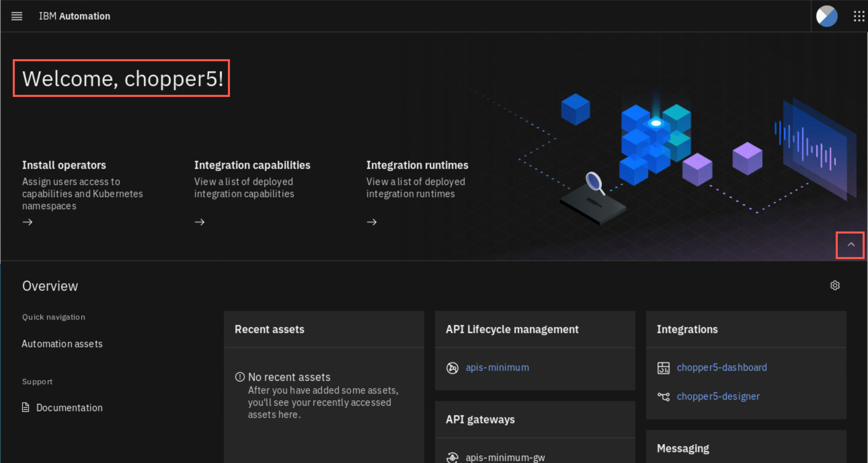Viewport: 868px width, 463px height.
Task: Click the API gateways card heading
Action: point(480,420)
